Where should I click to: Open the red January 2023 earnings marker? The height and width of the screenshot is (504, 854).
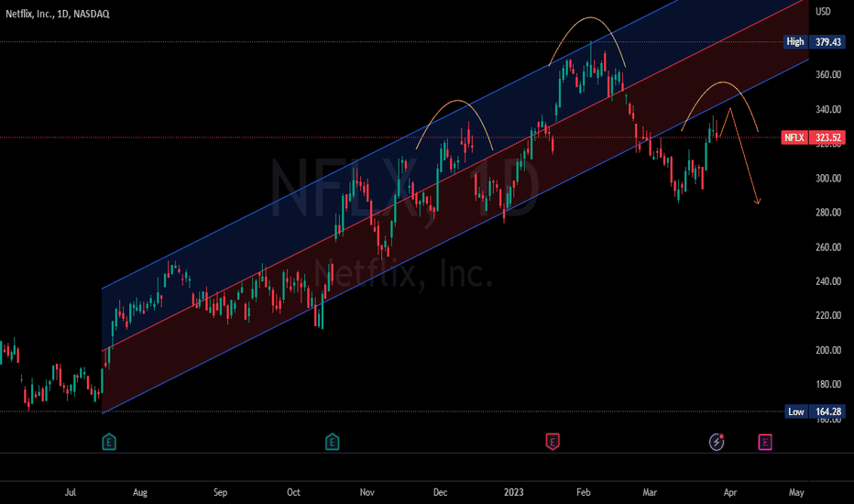coord(553,442)
